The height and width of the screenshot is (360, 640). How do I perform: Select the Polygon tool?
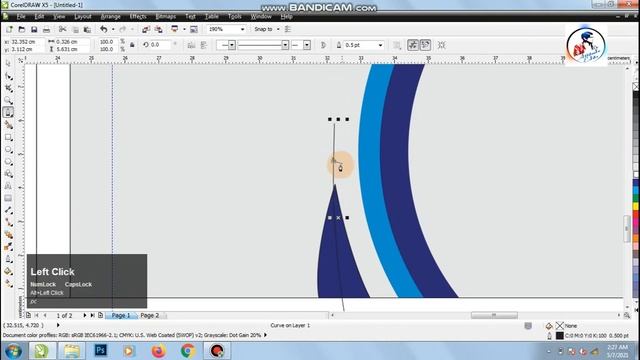[8, 162]
